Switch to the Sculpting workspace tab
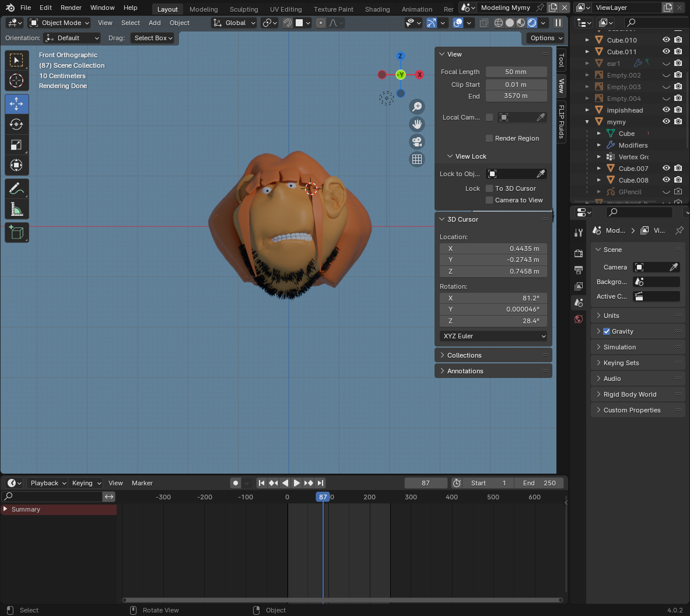The width and height of the screenshot is (690, 616). click(x=243, y=9)
